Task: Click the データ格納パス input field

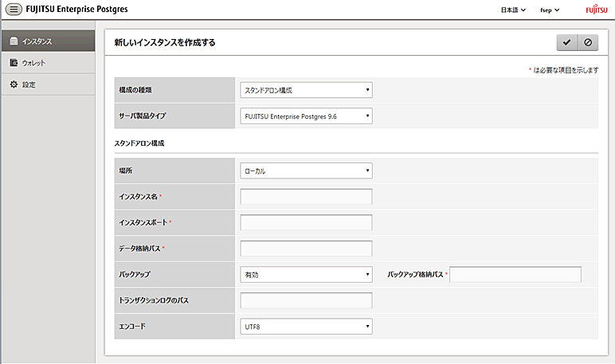Action: click(306, 249)
